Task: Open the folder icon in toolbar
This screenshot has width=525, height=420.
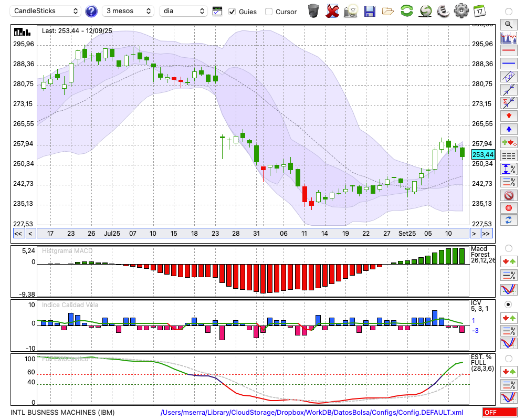Action: (388, 12)
